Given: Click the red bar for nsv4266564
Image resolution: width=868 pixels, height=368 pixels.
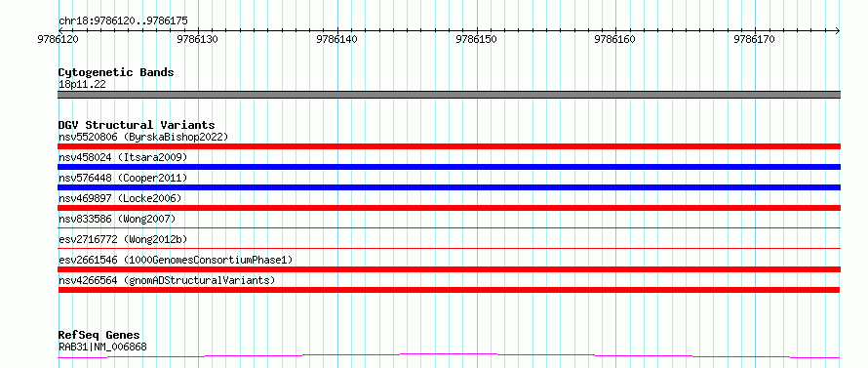Looking at the screenshot, I should click(x=449, y=290).
